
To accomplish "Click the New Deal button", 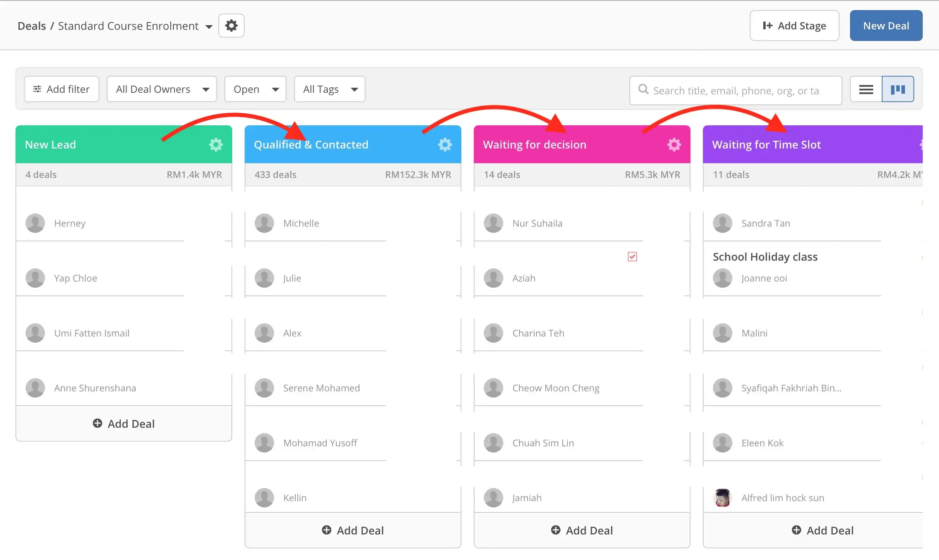I will point(886,26).
